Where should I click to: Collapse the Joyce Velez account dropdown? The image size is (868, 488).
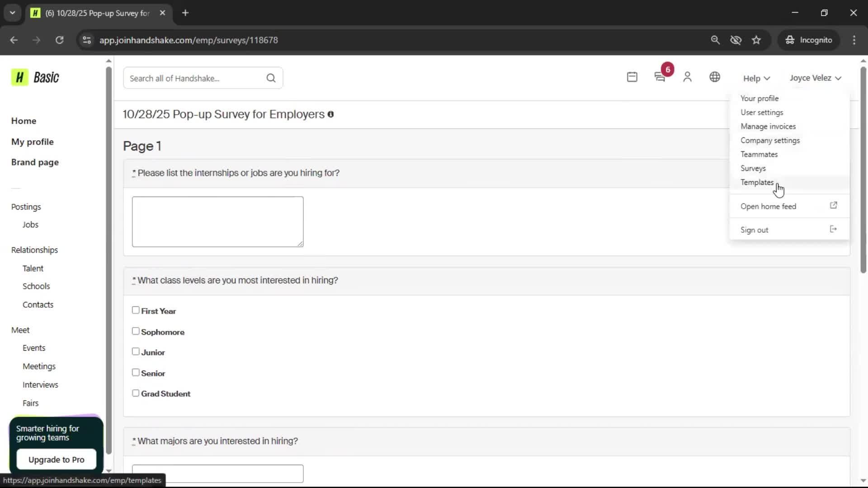pyautogui.click(x=815, y=78)
